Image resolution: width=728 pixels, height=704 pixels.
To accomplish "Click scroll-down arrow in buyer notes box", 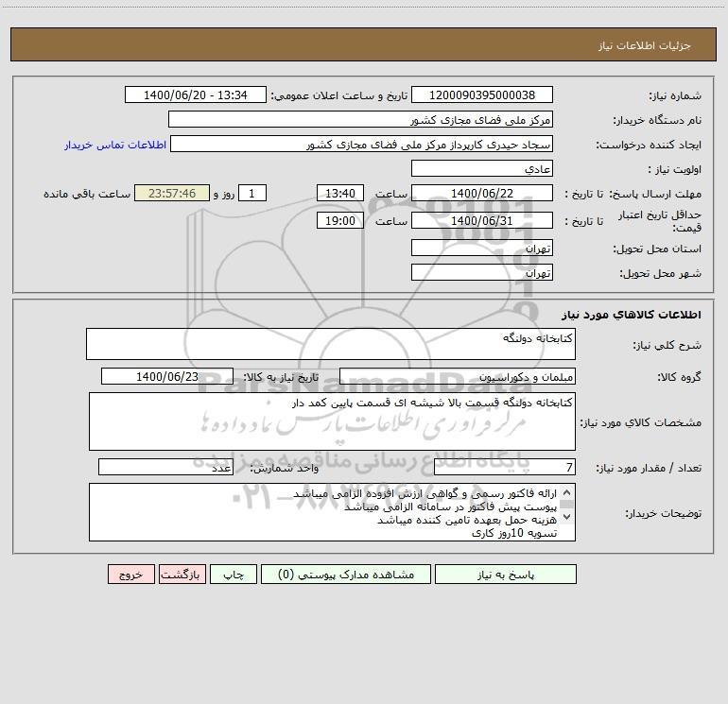I will 566,516.
